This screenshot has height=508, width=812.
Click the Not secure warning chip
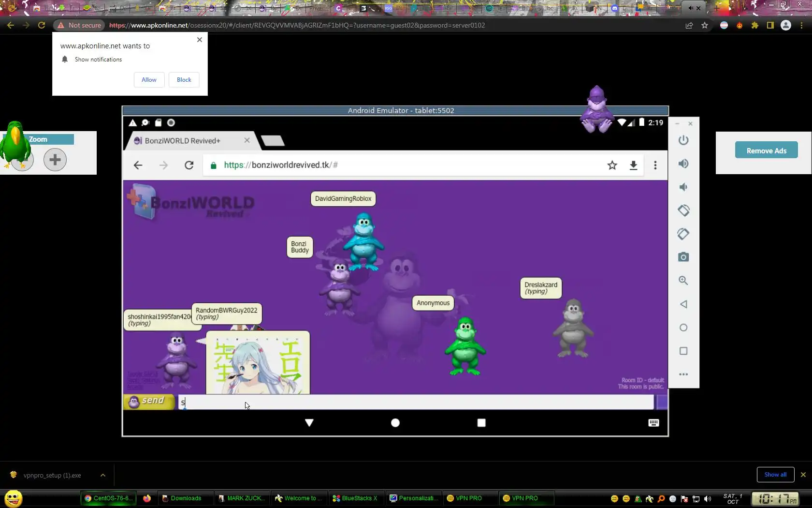80,25
